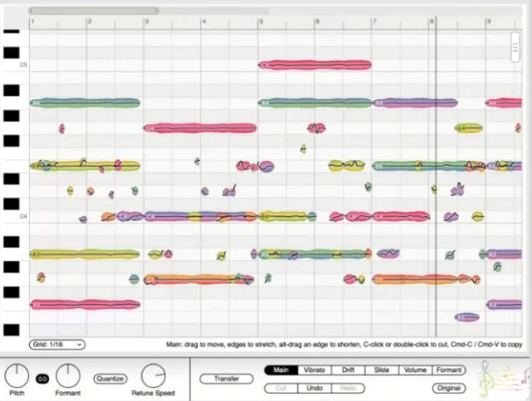The height and width of the screenshot is (401, 532).
Task: Select the green A4 note starting at bar 5
Action: click(x=315, y=102)
